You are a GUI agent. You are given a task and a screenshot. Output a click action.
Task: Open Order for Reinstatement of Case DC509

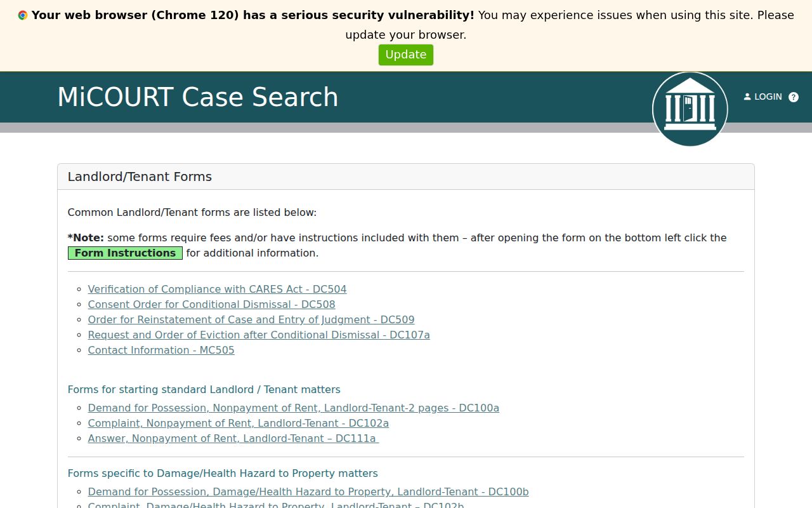pyautogui.click(x=251, y=319)
